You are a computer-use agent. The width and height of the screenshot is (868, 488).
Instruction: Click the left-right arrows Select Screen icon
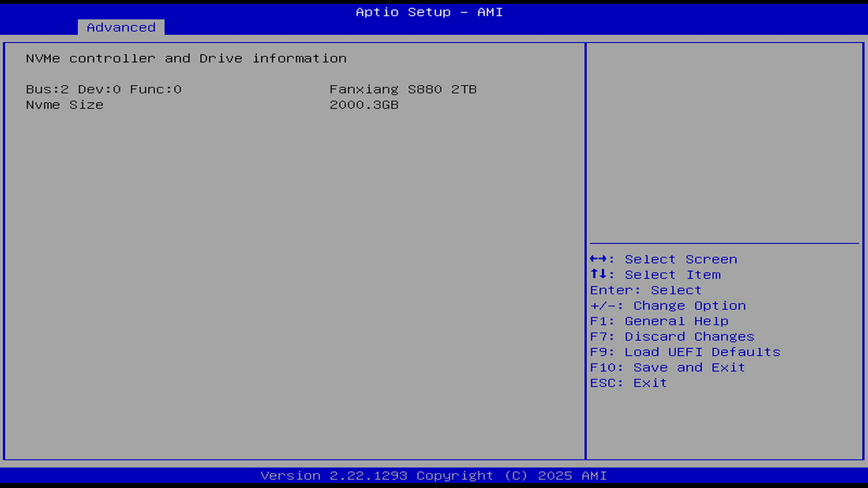point(599,259)
